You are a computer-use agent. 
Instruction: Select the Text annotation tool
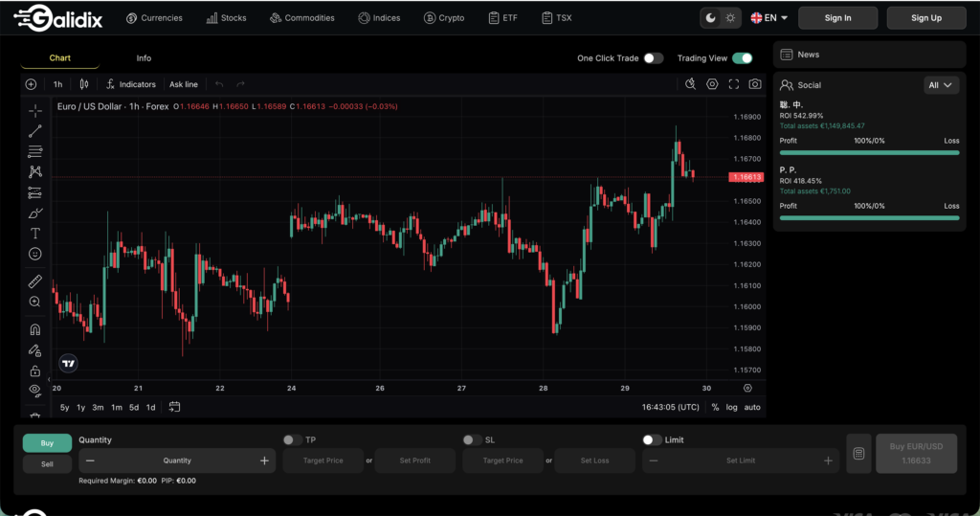point(35,234)
